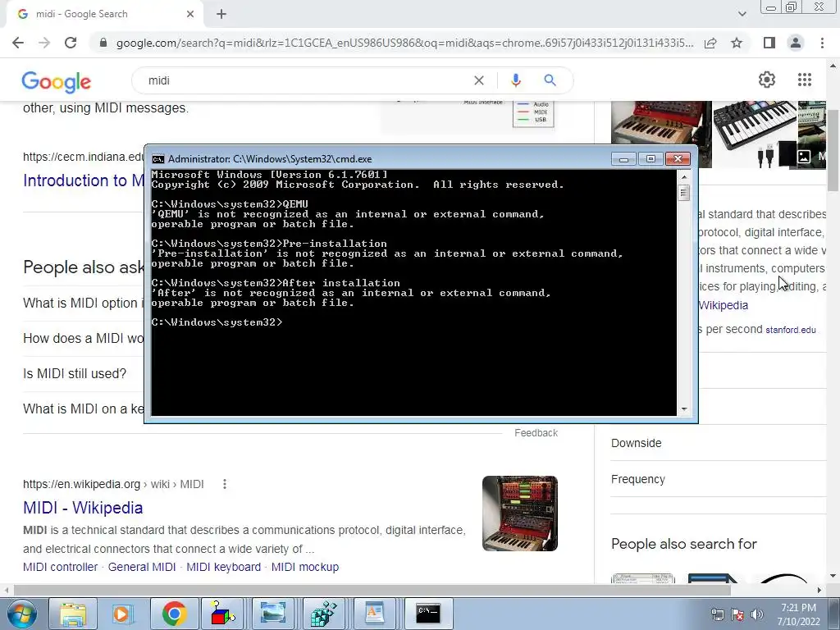Open cmd.exe system menu icon in title bar
840x630 pixels.
tap(158, 159)
